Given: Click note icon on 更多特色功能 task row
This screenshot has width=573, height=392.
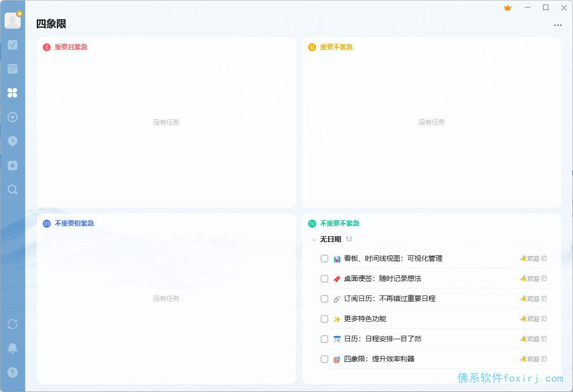Looking at the screenshot, I should point(544,319).
